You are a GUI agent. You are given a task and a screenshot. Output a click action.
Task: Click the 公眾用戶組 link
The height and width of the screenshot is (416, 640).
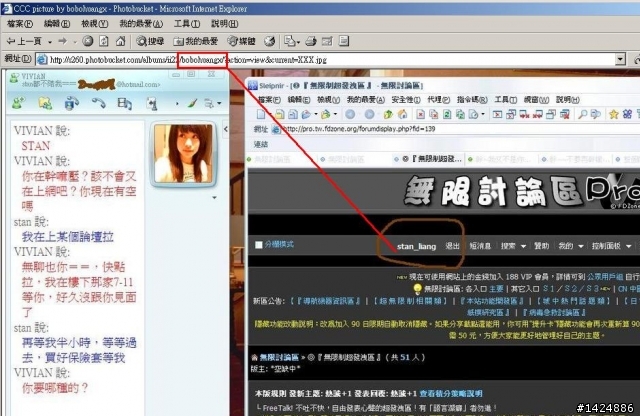click(605, 277)
